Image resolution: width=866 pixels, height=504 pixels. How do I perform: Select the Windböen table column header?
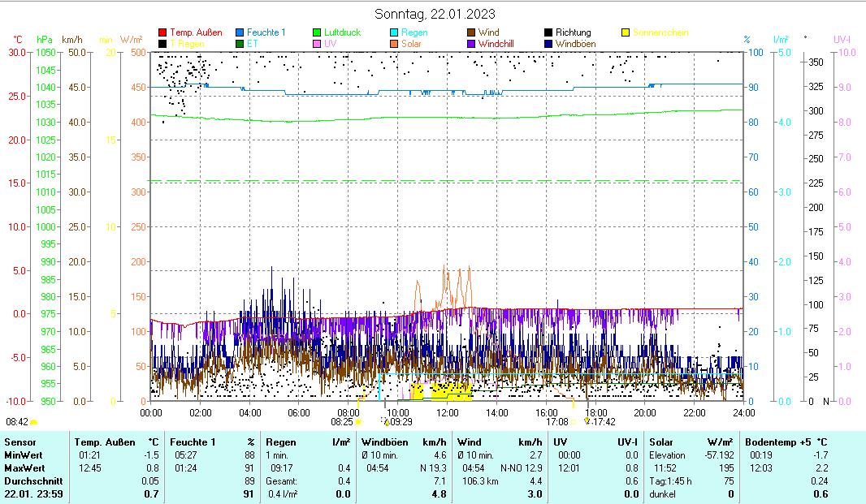[x=383, y=442]
